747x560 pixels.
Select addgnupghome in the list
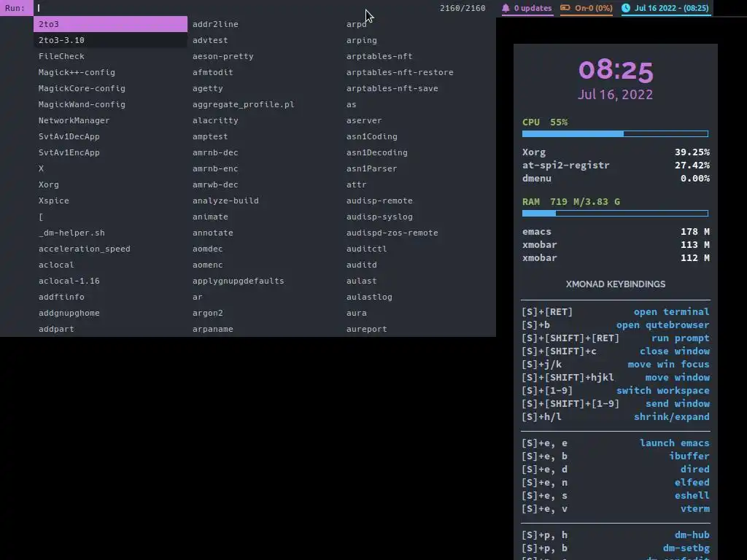click(x=69, y=313)
